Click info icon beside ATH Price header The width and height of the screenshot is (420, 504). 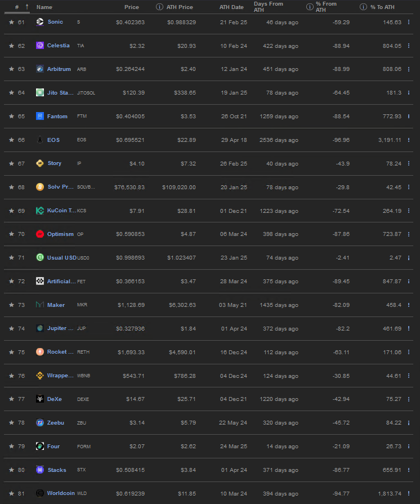(x=159, y=7)
